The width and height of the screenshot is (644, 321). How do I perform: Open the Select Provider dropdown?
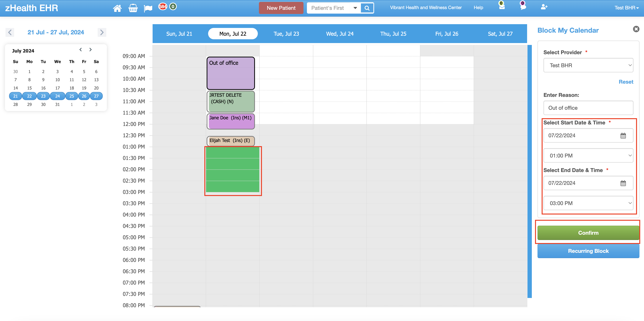588,65
